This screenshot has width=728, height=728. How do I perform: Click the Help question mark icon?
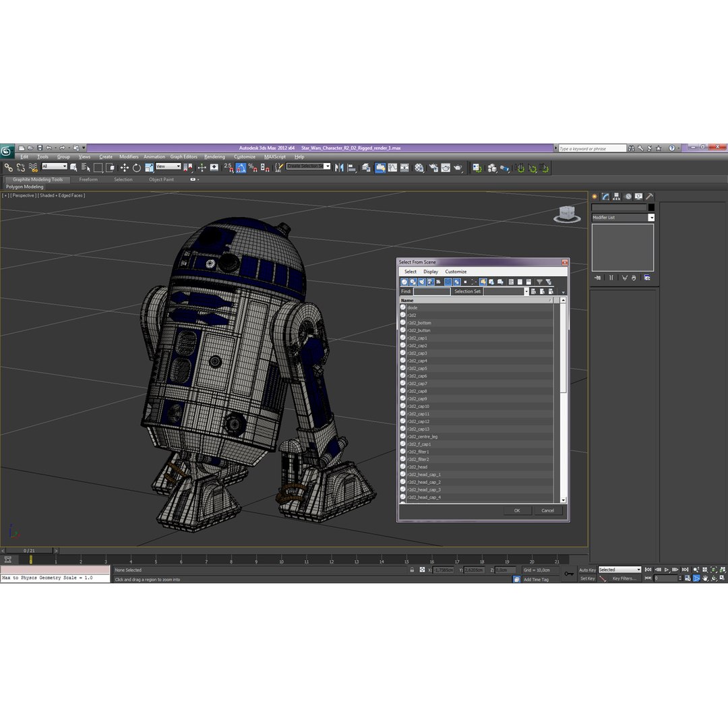[x=672, y=148]
